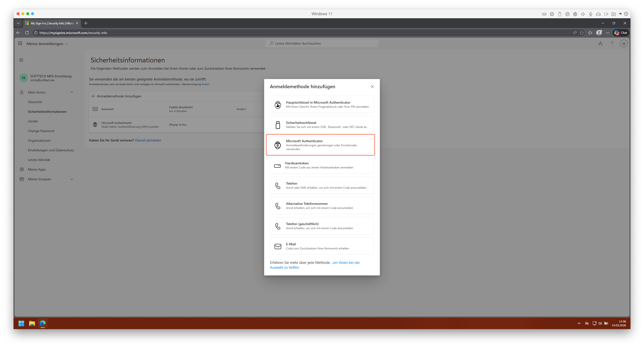The height and width of the screenshot is (347, 644).
Task: View site information lock icon
Action: [35, 33]
